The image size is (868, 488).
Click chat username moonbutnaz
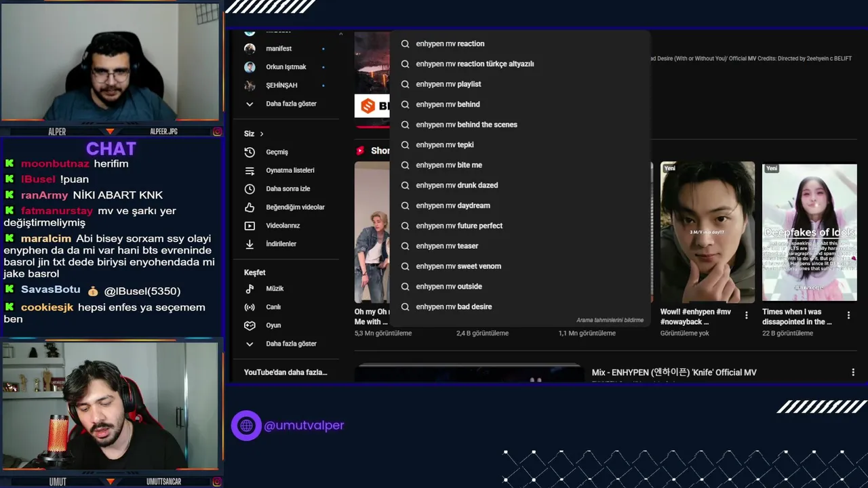click(55, 163)
